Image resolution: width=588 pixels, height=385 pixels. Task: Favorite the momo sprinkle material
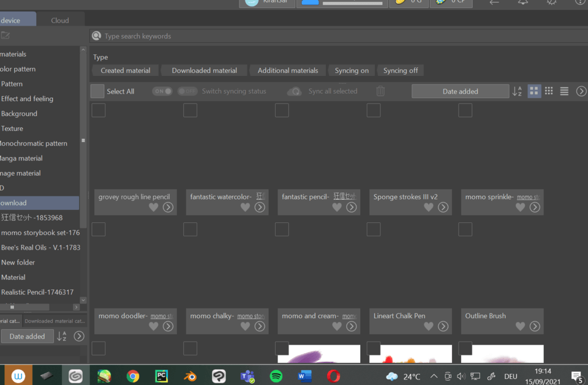(x=520, y=207)
